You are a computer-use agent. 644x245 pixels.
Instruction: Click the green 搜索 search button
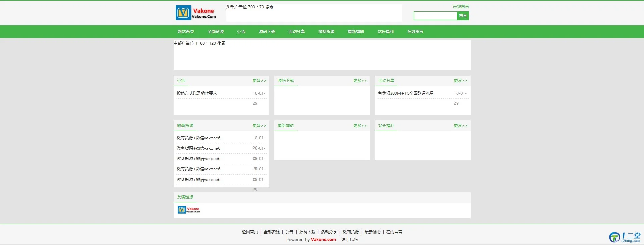[x=463, y=16]
